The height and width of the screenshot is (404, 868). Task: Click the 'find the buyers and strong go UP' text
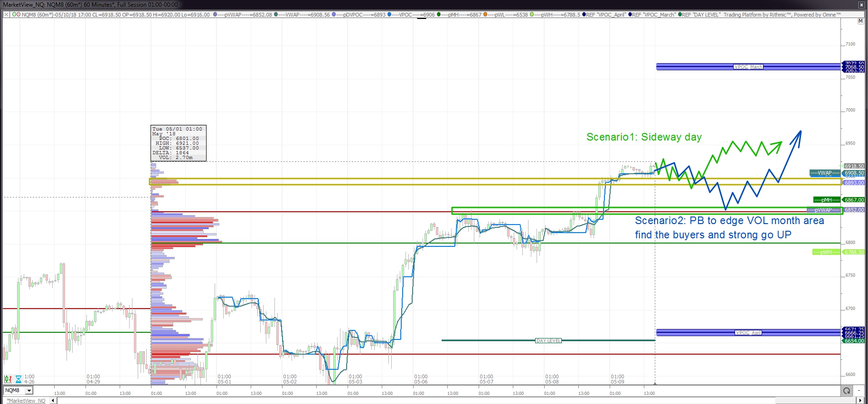pos(713,235)
